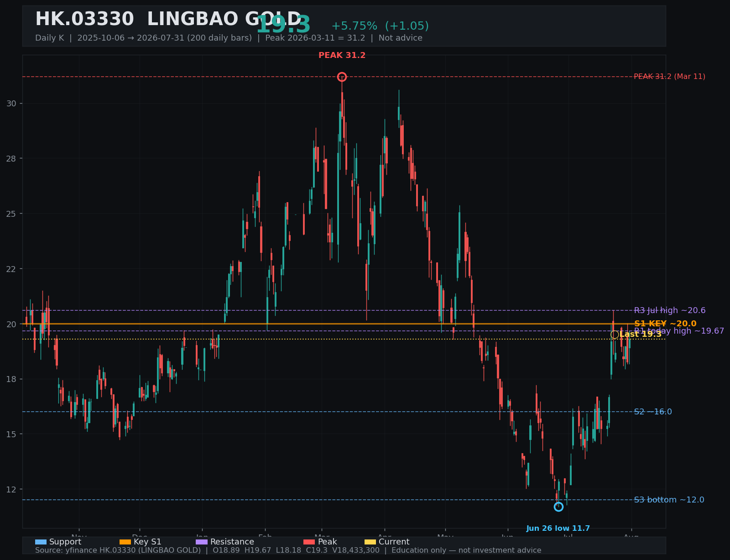Click the 'PEAK 31.2 (Mar 11)' line label
This screenshot has height=560, width=730.
pos(669,77)
